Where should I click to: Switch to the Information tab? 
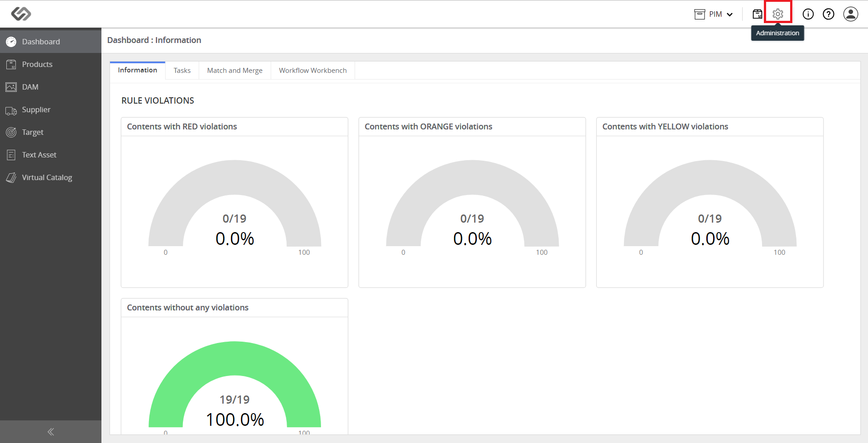[x=138, y=70]
